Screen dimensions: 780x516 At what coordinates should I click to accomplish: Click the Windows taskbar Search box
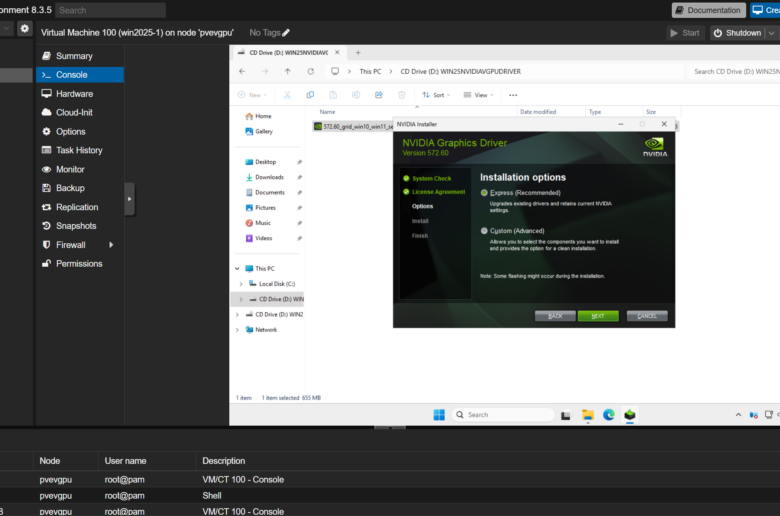(x=503, y=414)
